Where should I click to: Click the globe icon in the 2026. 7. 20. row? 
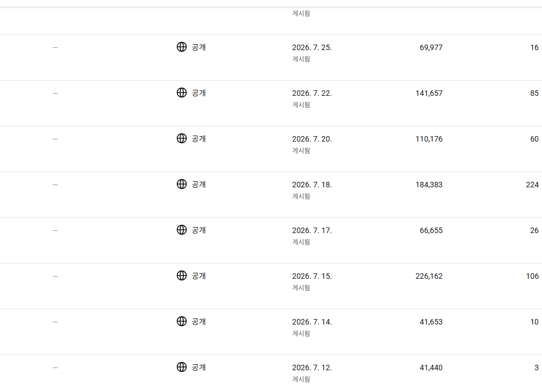point(181,138)
